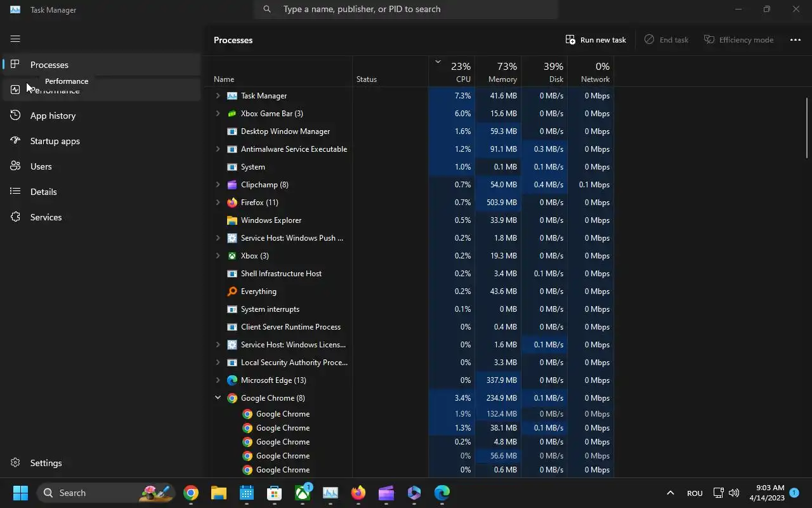
Task: Click the search magnifier icon
Action: [x=267, y=9]
